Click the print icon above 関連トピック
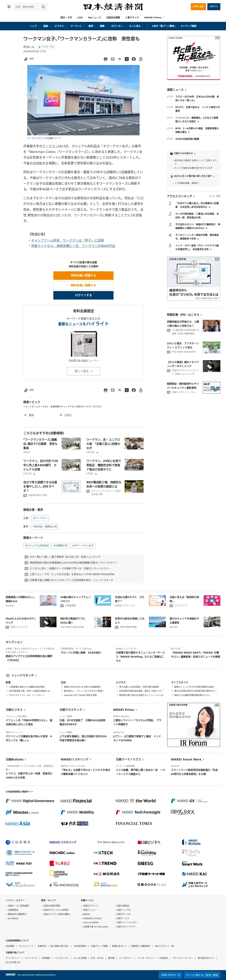The image size is (226, 980). [x=106, y=390]
